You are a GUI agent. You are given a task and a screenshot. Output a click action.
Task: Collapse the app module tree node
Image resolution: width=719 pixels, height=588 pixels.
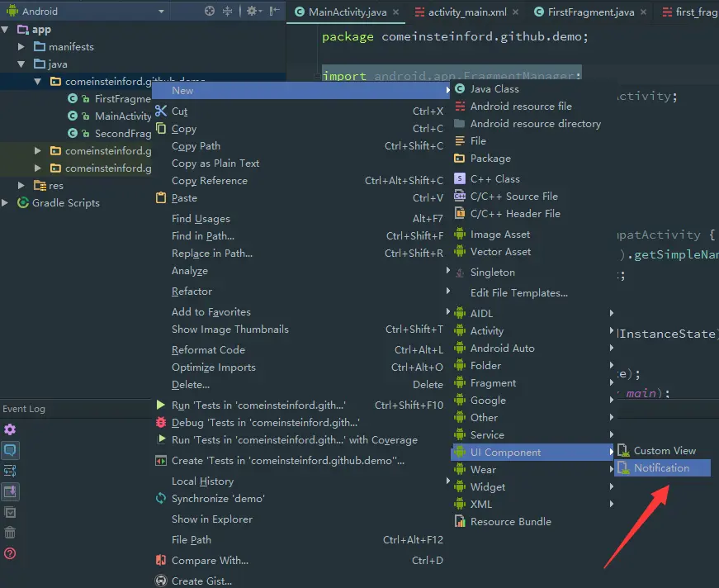pyautogui.click(x=5, y=30)
